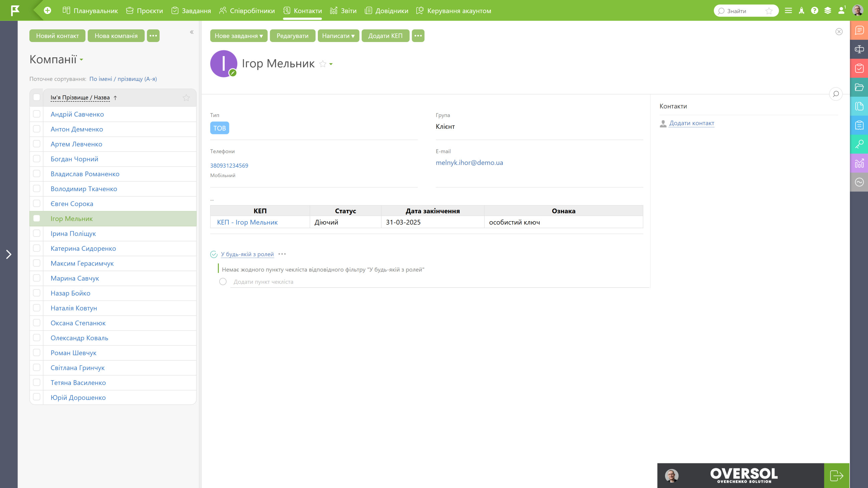Click the green key sidebar icon
This screenshot has width=868, height=488.
[x=859, y=144]
